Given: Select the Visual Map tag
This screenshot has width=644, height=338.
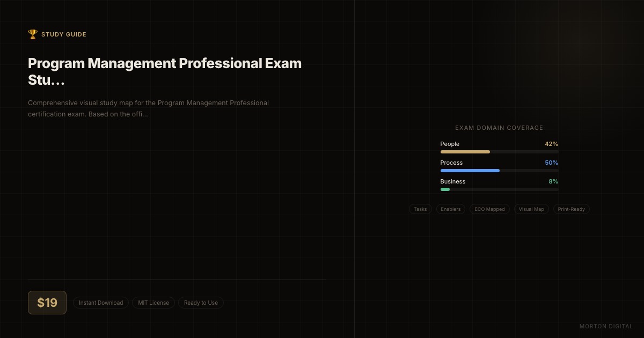Looking at the screenshot, I should 531,209.
